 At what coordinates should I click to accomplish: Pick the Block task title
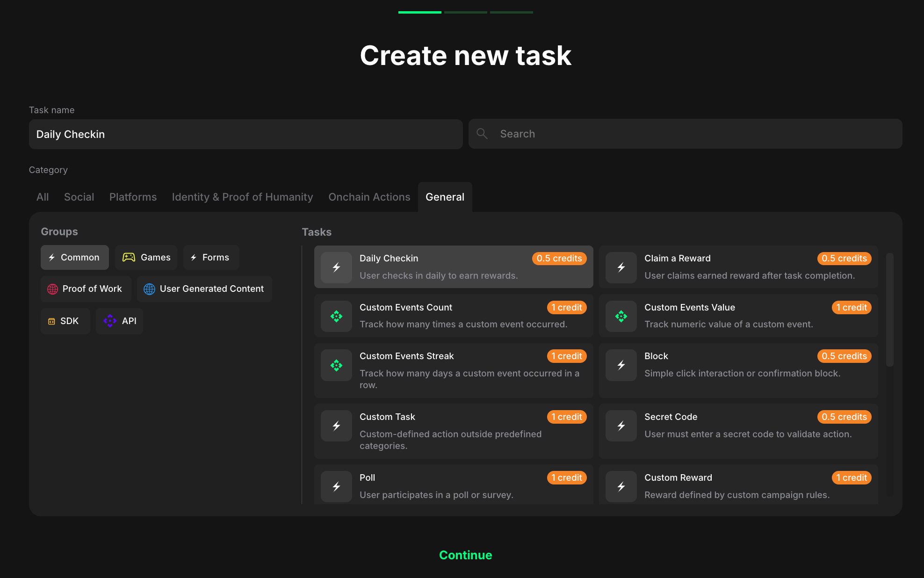tap(656, 356)
